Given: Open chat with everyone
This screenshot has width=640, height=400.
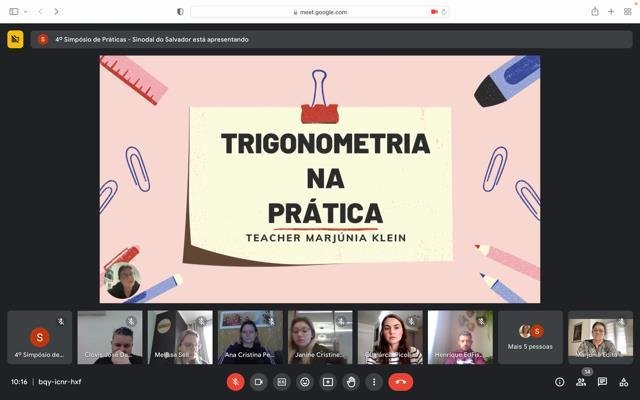Looking at the screenshot, I should (x=602, y=382).
